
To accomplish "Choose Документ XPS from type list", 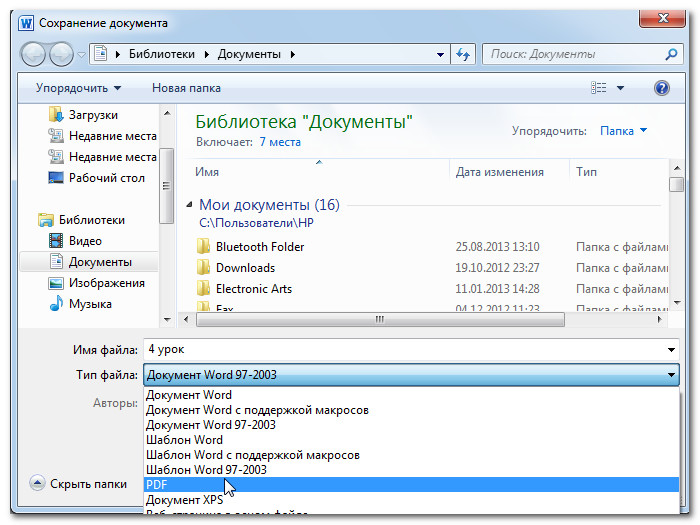I will 411,500.
